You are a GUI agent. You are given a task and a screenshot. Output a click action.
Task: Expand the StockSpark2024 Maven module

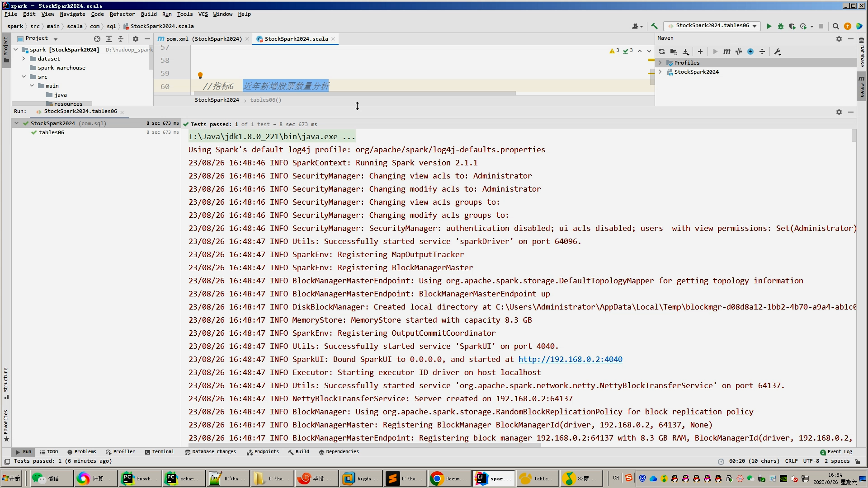(x=661, y=71)
